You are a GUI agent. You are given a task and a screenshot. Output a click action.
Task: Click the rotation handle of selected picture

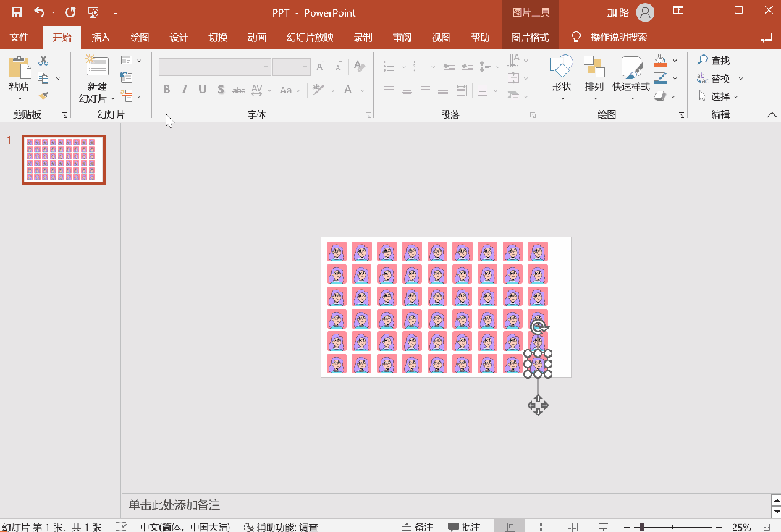click(539, 328)
